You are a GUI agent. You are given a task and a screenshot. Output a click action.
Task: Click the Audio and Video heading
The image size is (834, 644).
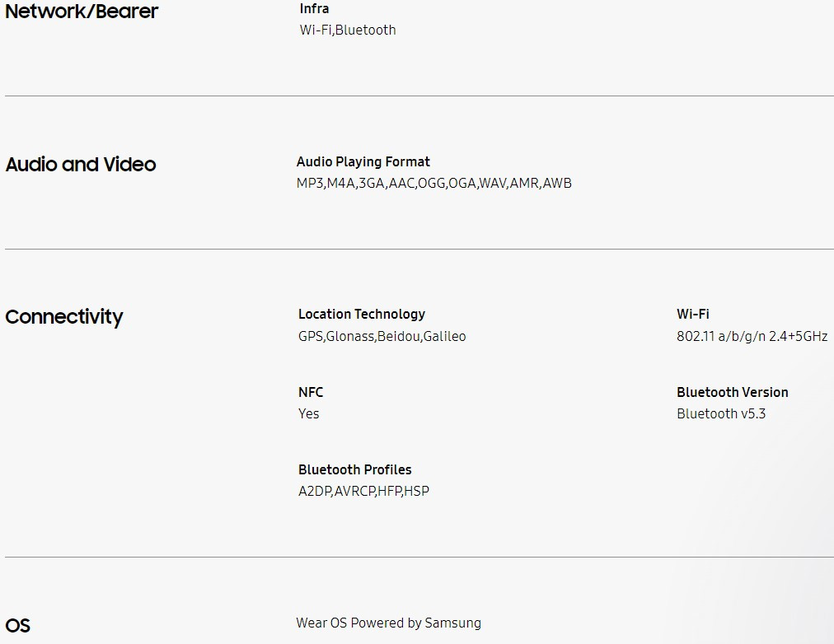(x=81, y=165)
